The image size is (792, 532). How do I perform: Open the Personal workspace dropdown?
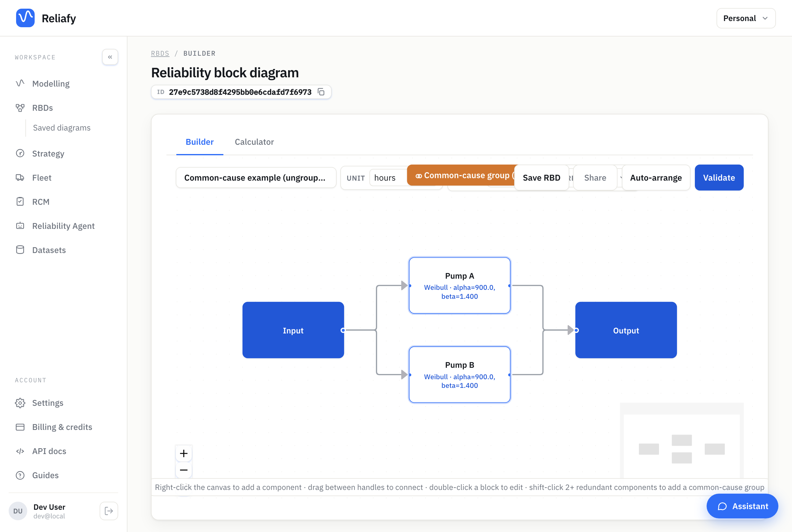746,18
